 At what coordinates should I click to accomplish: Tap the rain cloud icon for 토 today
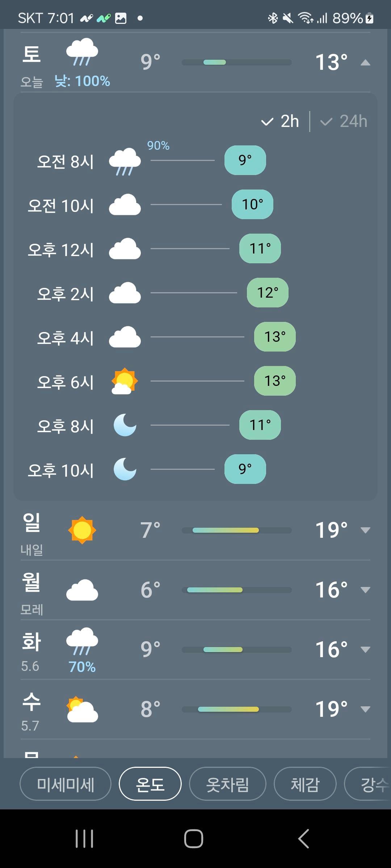82,52
